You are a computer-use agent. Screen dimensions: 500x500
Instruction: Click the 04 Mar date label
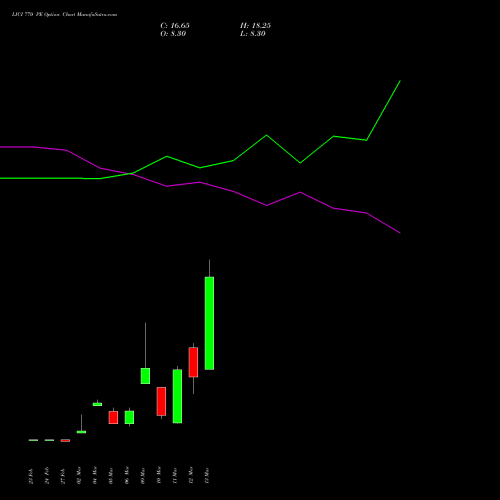(95, 476)
